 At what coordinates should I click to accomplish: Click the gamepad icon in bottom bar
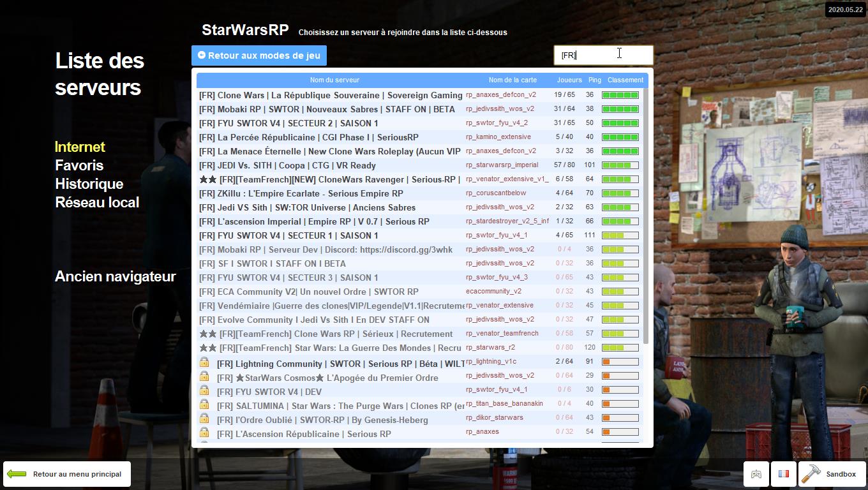point(756,474)
